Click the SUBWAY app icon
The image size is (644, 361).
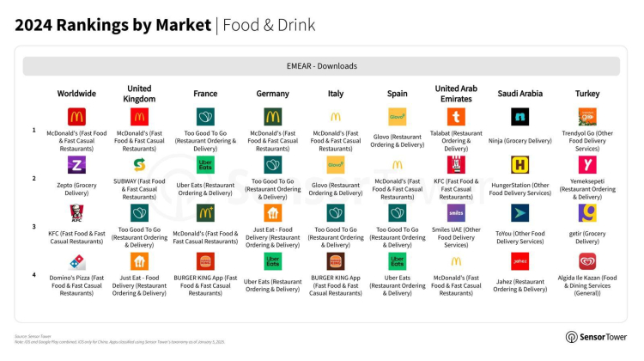click(x=139, y=165)
